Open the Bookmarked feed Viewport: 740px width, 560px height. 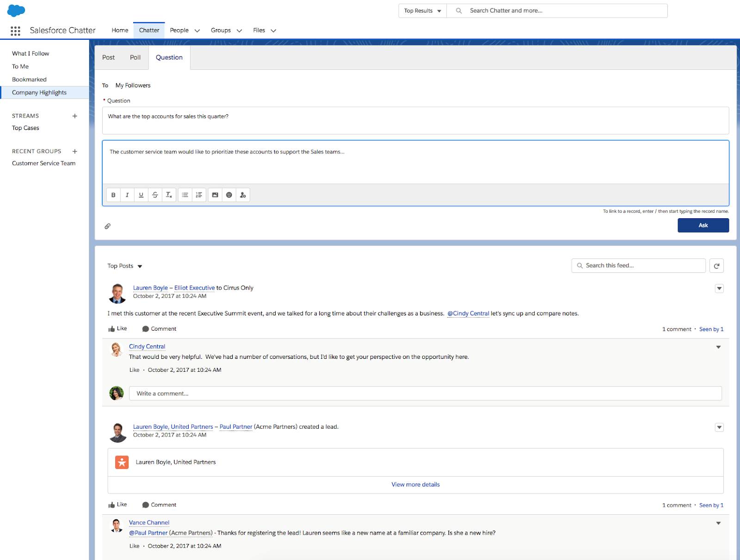[29, 80]
